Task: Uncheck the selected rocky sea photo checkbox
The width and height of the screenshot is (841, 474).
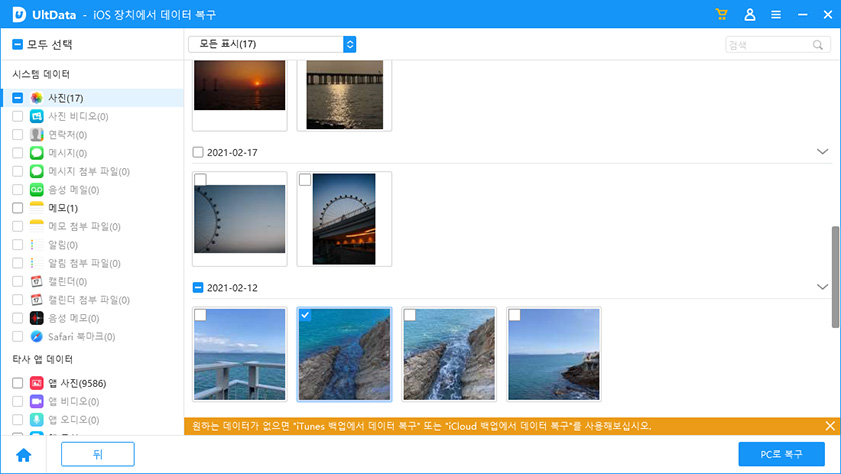Action: point(305,315)
